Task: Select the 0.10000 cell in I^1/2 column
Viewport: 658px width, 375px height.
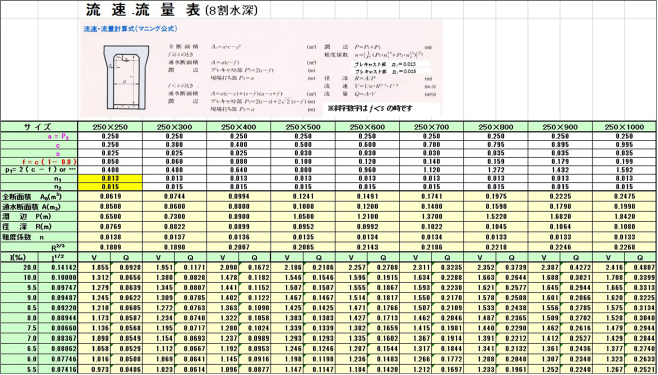Action: [58, 277]
